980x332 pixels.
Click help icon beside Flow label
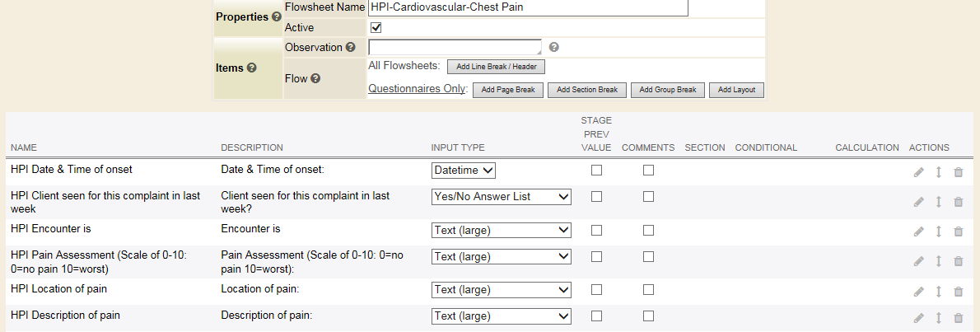(315, 78)
